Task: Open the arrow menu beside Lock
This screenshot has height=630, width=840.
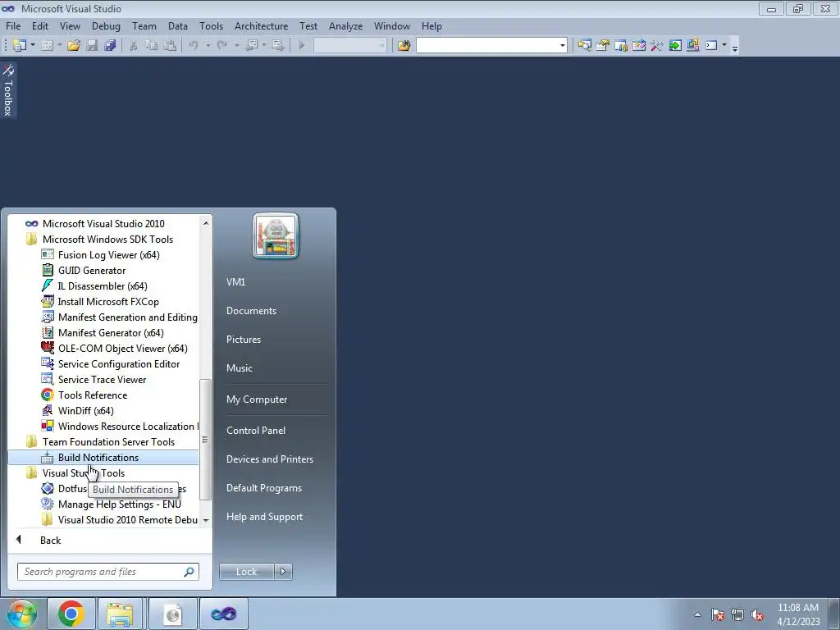Action: 283,572
